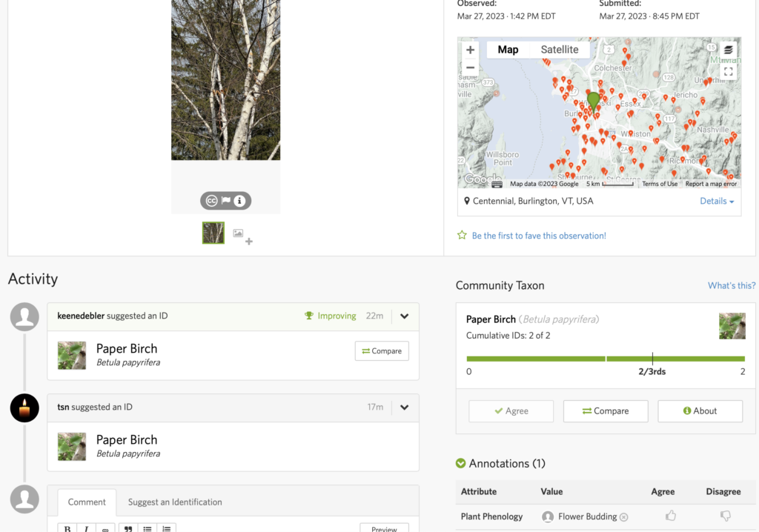
Task: Click the Community Taxon About button
Action: point(700,411)
